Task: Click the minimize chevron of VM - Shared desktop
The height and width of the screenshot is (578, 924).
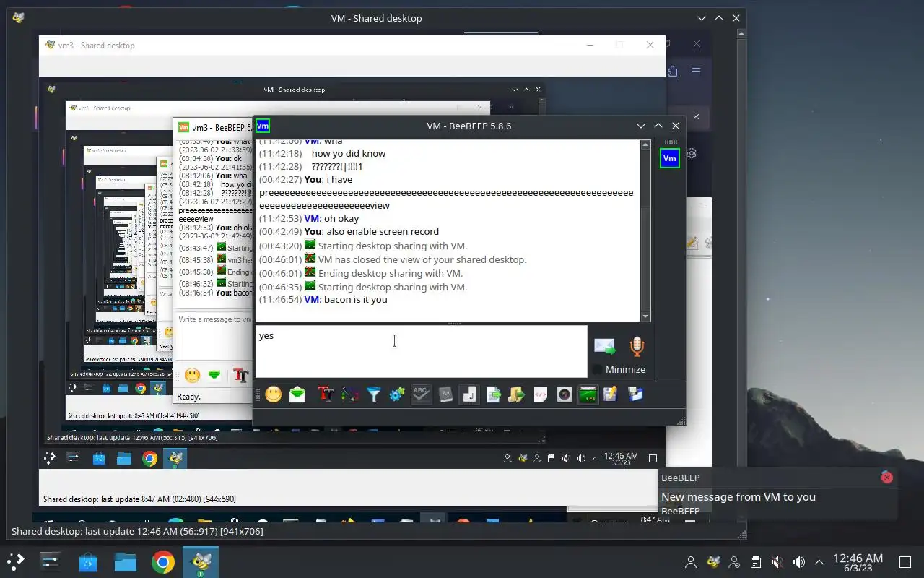Action: pyautogui.click(x=702, y=18)
